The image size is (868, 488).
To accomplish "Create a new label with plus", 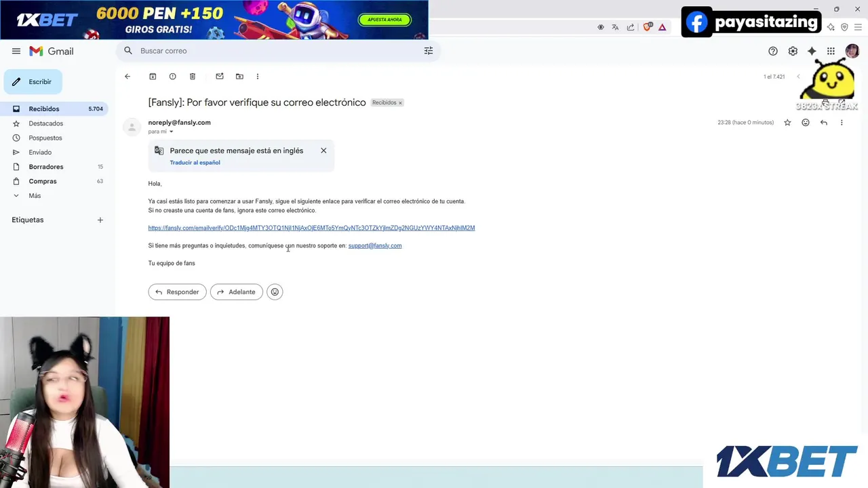I will 100,220.
